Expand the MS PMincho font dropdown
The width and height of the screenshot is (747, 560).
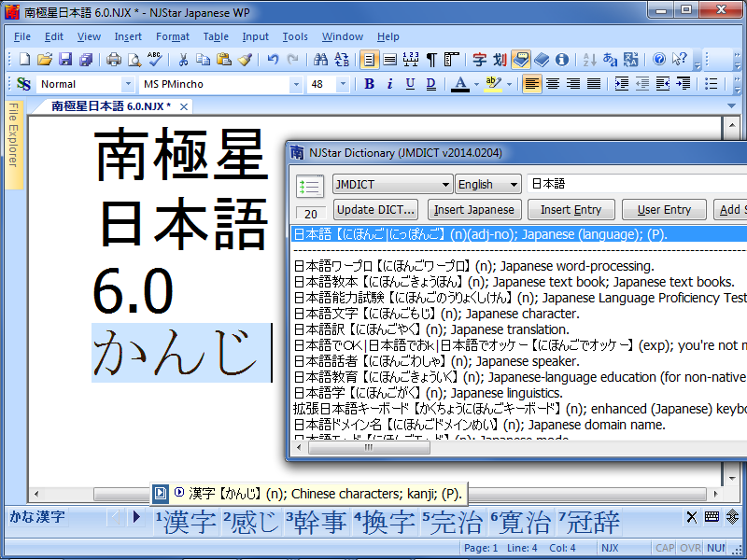pos(297,84)
